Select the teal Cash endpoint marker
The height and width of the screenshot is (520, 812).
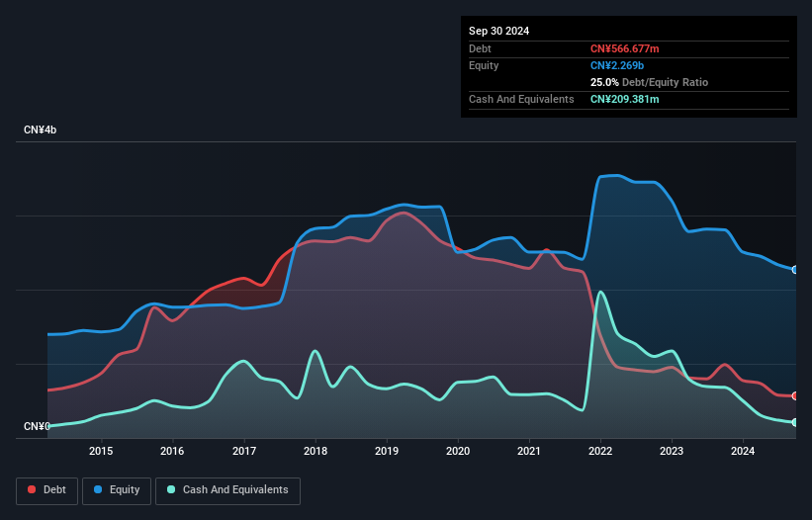[x=795, y=422]
